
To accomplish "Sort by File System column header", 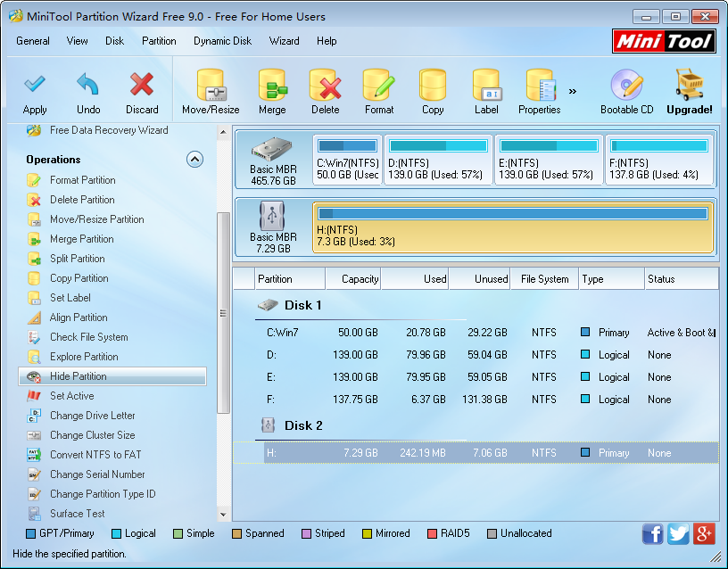I will coord(544,279).
